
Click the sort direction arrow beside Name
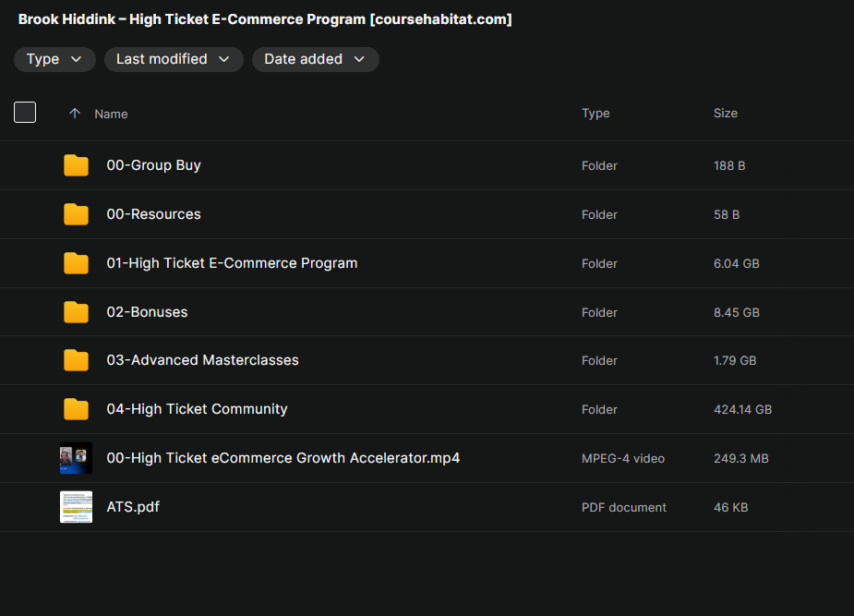tap(75, 114)
